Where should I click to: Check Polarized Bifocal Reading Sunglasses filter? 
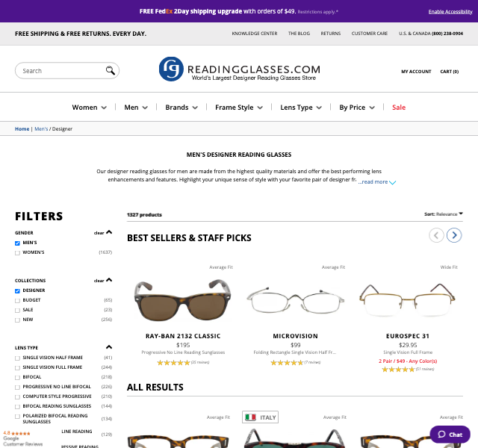coord(17,417)
